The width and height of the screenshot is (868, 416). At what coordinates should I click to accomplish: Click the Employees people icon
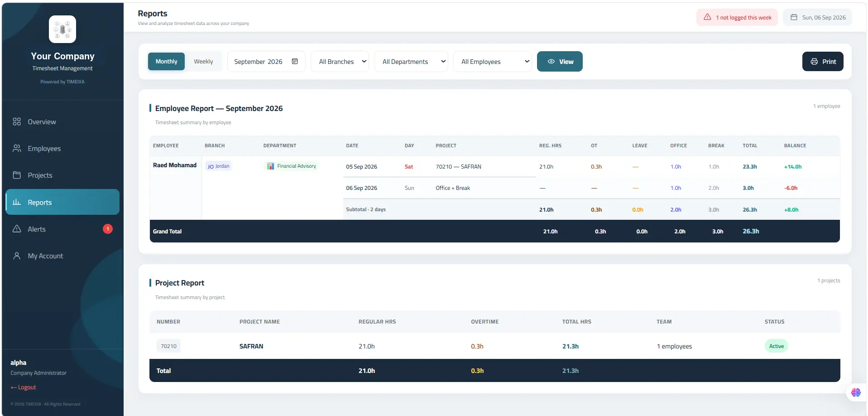pos(17,148)
